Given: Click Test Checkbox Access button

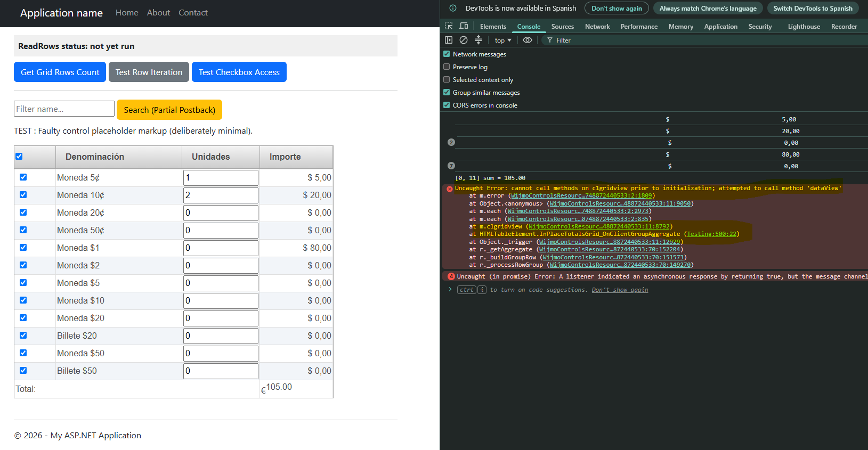Looking at the screenshot, I should tap(239, 72).
